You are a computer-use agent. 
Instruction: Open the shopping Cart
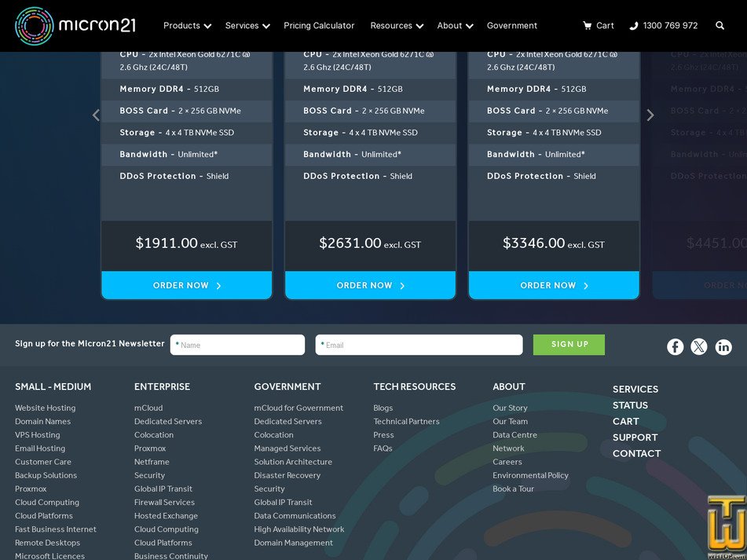pyautogui.click(x=599, y=25)
